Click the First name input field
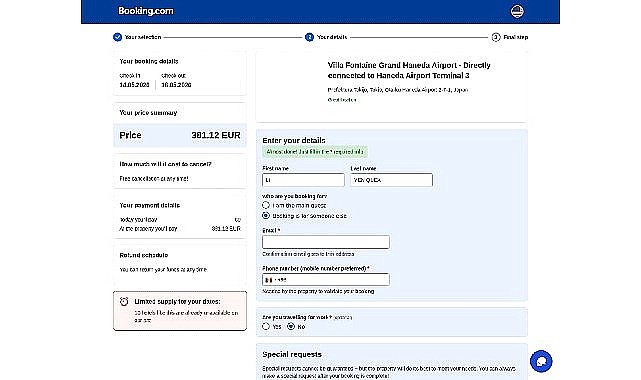Image resolution: width=641 pixels, height=380 pixels. 303,180
